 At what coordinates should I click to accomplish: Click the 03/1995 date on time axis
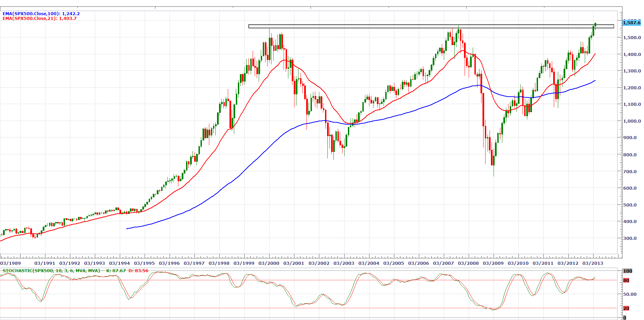pos(144,263)
